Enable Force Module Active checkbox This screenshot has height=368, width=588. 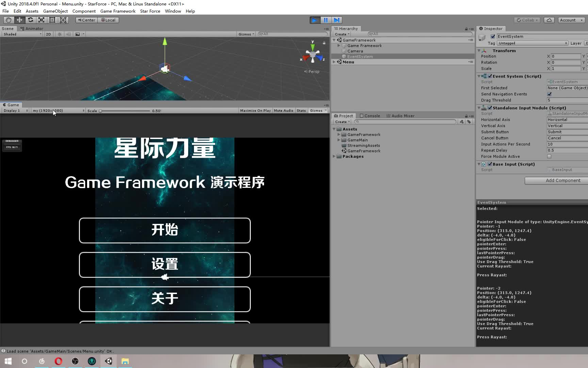pos(549,156)
